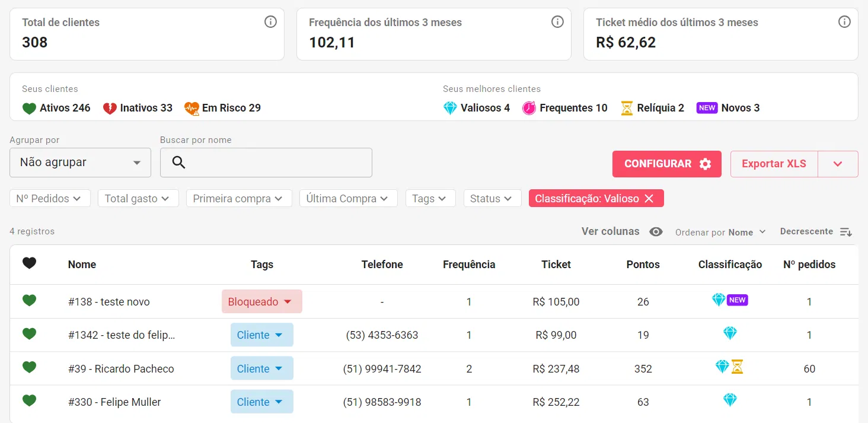Click the Telefone column header
868x423 pixels.
tap(382, 265)
